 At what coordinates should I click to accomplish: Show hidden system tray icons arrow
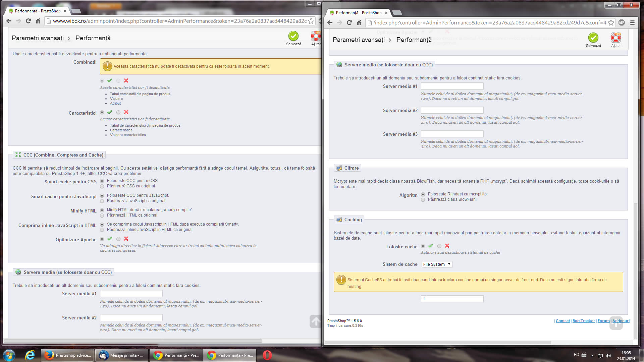point(592,356)
